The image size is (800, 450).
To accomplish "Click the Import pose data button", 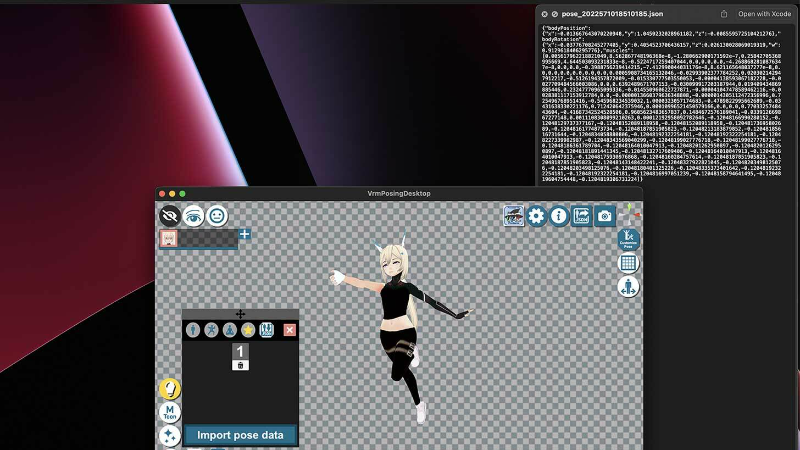I will click(240, 435).
